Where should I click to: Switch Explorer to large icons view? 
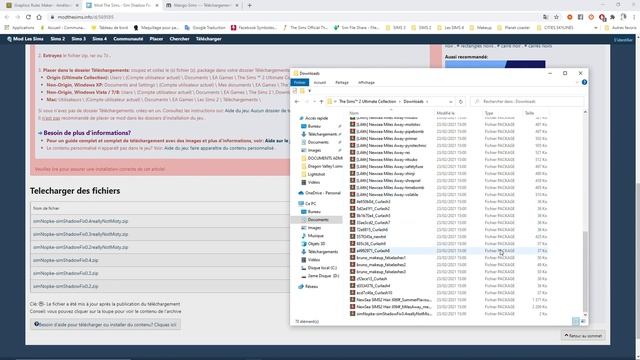[x=583, y=321]
